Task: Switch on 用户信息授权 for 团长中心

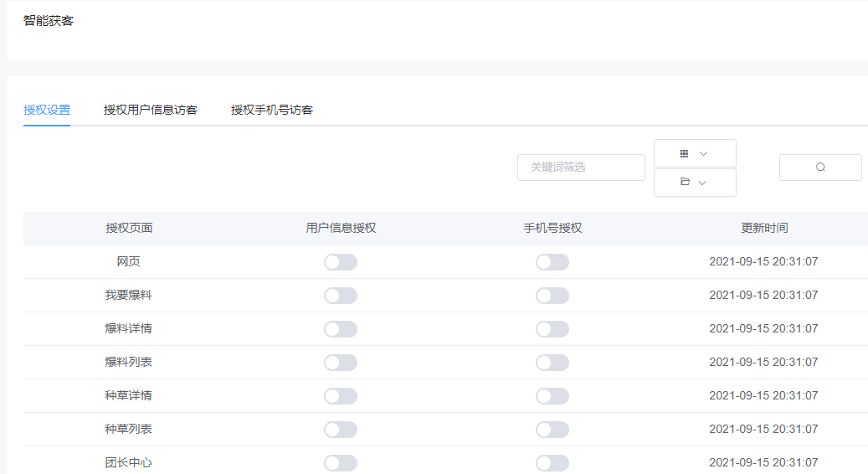Action: coord(341,463)
